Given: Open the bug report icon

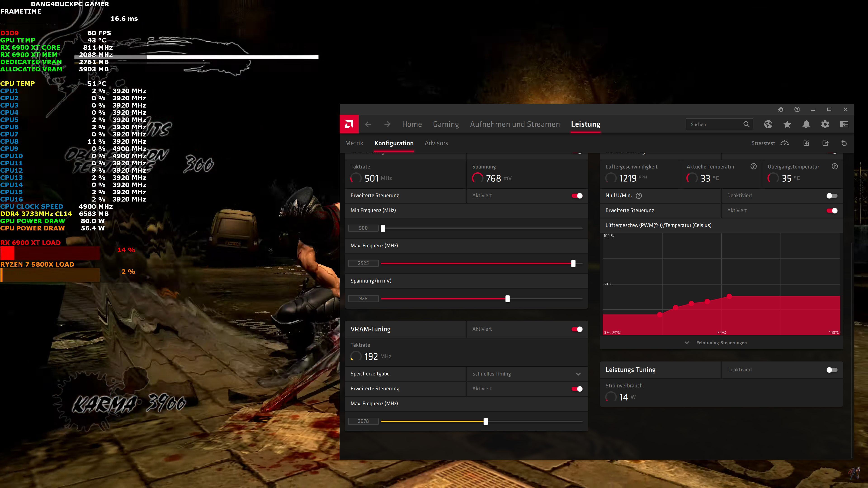Looking at the screenshot, I should pyautogui.click(x=781, y=109).
